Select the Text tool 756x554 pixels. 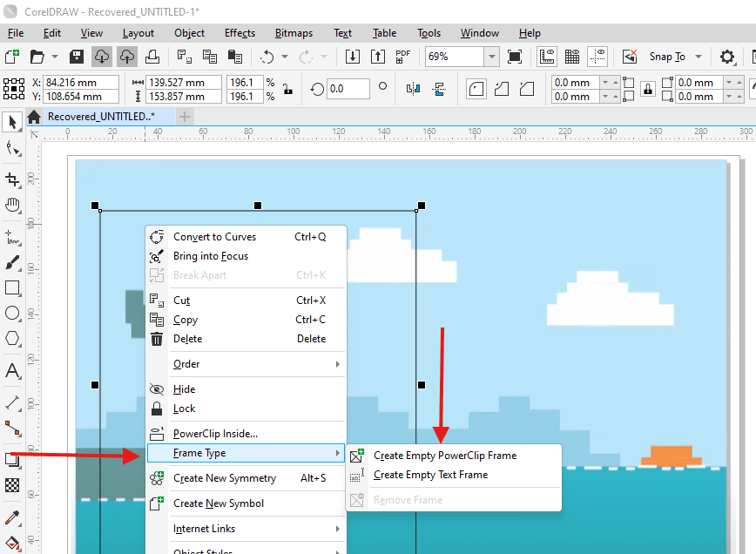click(x=12, y=371)
